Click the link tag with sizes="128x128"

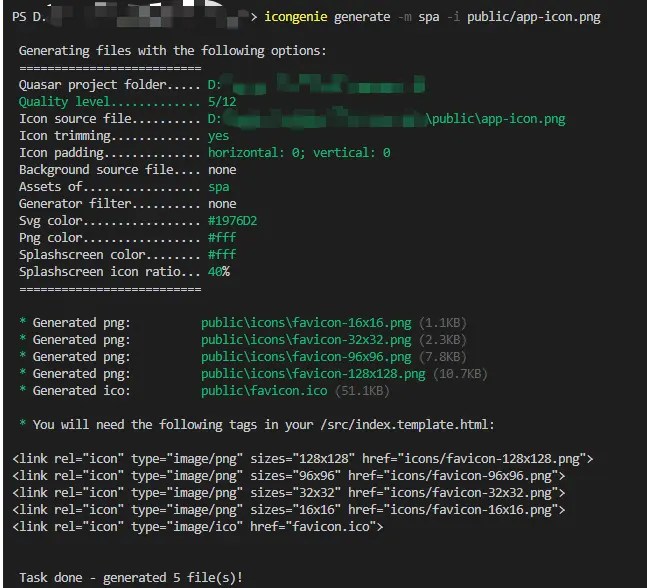[302, 459]
